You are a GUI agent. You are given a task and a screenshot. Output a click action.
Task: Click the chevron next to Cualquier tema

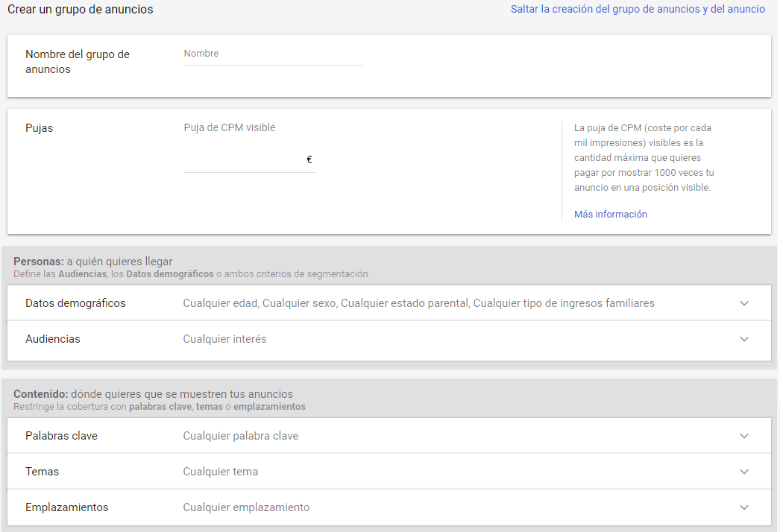coord(743,471)
